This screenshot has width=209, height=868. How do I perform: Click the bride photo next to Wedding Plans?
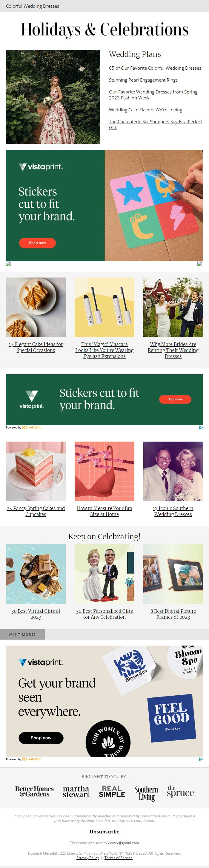pos(53,97)
